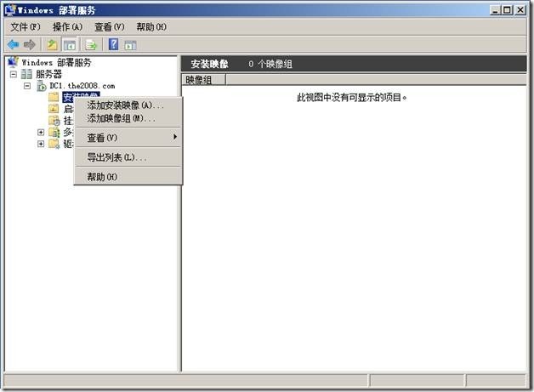Toggle the Show/Hide Console Tree icon
The image size is (534, 392).
click(x=70, y=44)
